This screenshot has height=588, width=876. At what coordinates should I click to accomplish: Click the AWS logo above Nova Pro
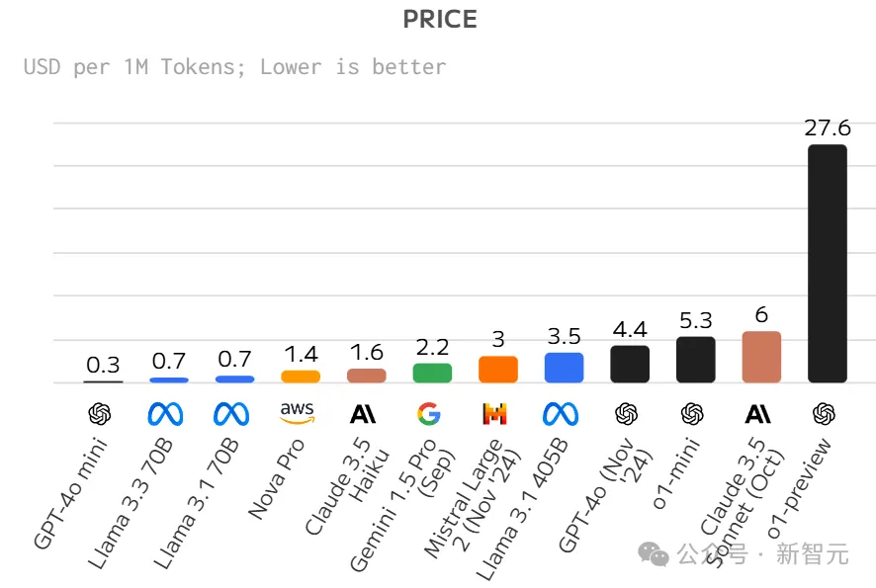click(298, 413)
